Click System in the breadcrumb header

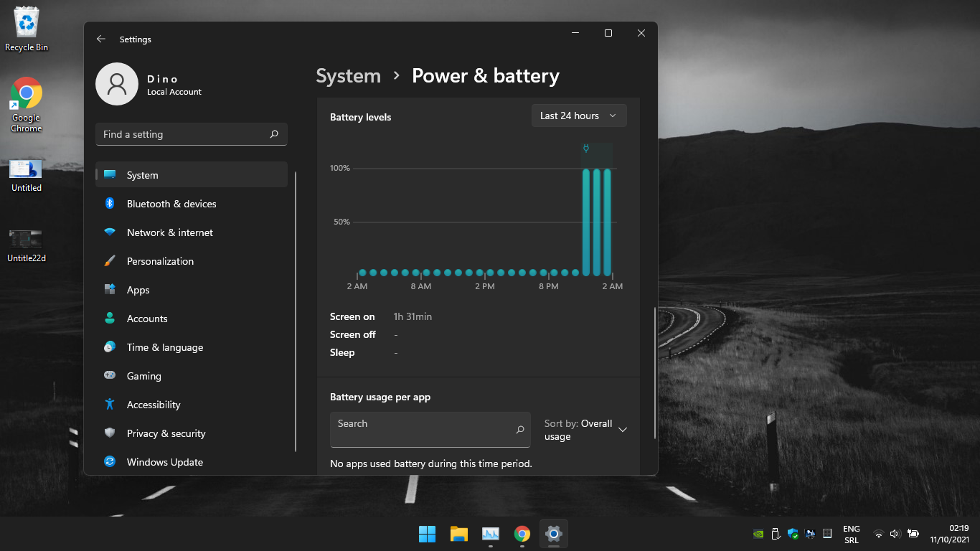coord(348,76)
